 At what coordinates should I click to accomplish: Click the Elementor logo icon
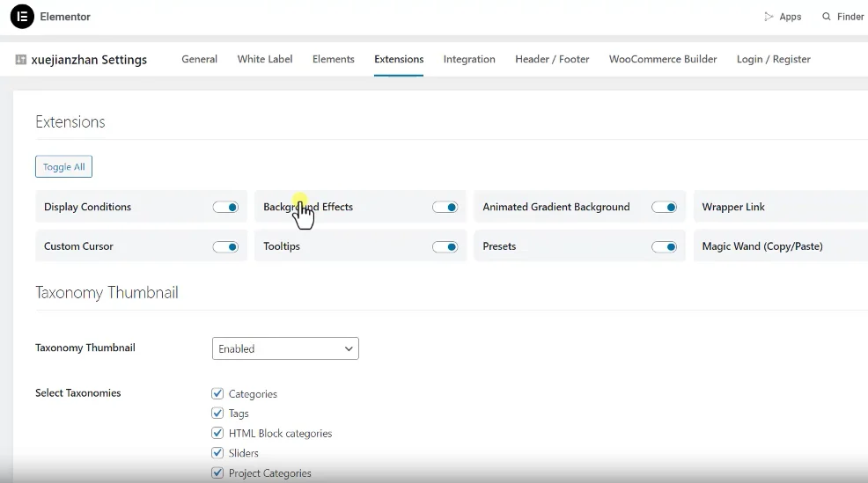(x=22, y=17)
